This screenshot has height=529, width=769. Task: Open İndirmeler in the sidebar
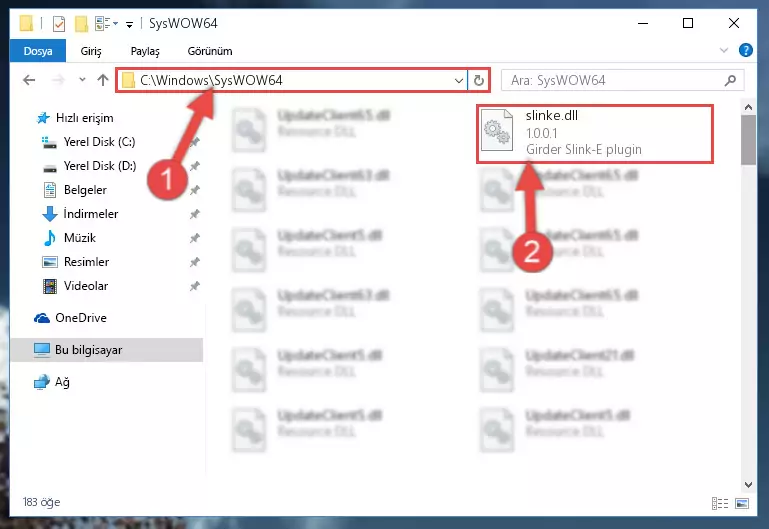(91, 214)
